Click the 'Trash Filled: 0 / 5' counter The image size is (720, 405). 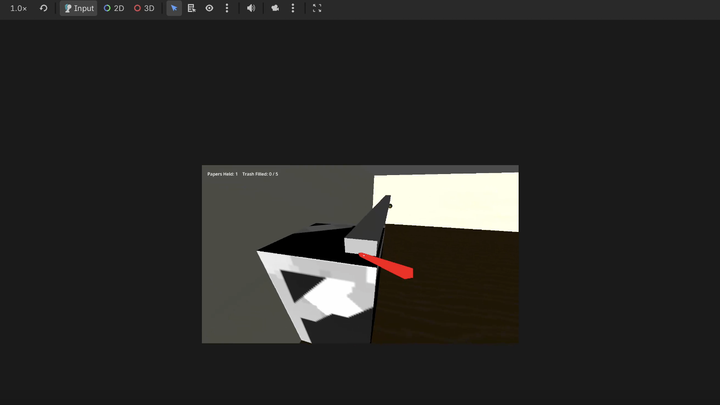point(260,174)
